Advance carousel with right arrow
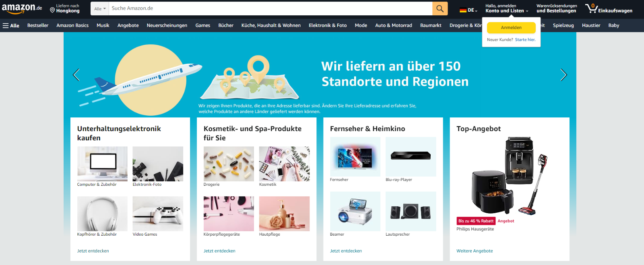The image size is (644, 265). pyautogui.click(x=563, y=74)
